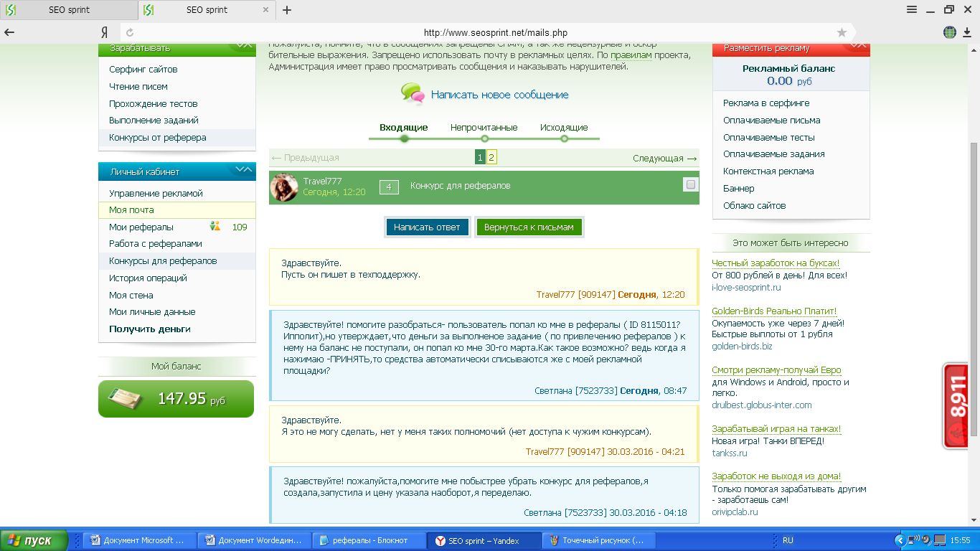Switch to the first SEO sprint tab
Screen dimensions: 980x551
(69, 10)
